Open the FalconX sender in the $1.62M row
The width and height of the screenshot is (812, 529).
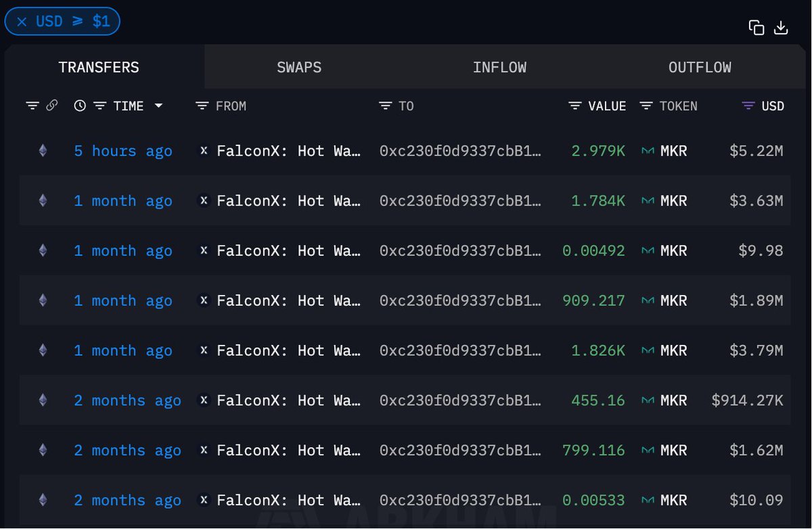289,451
